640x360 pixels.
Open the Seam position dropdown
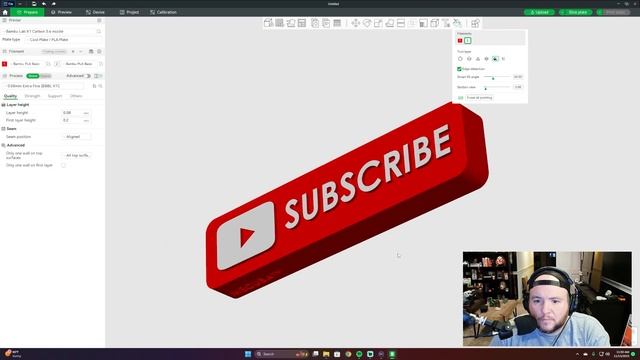pyautogui.click(x=77, y=137)
